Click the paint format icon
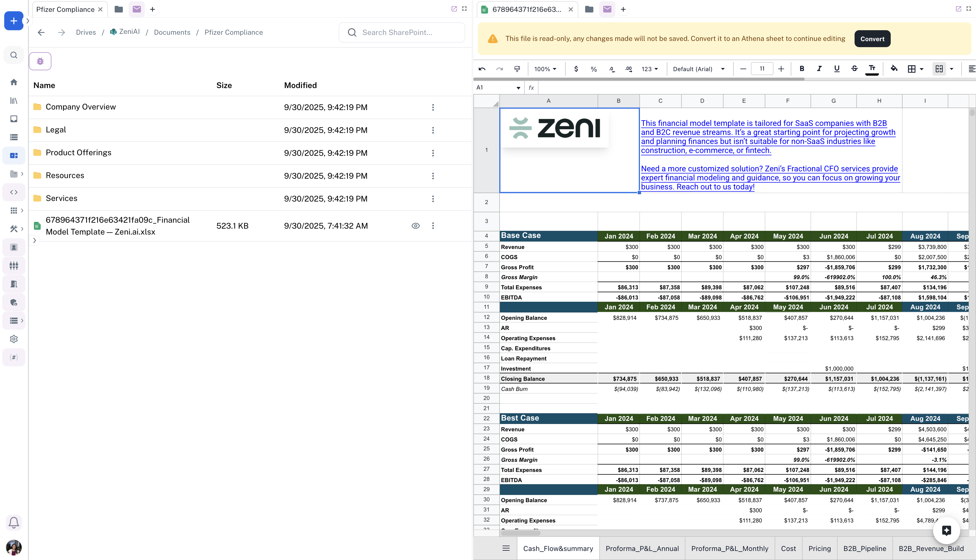 point(517,69)
